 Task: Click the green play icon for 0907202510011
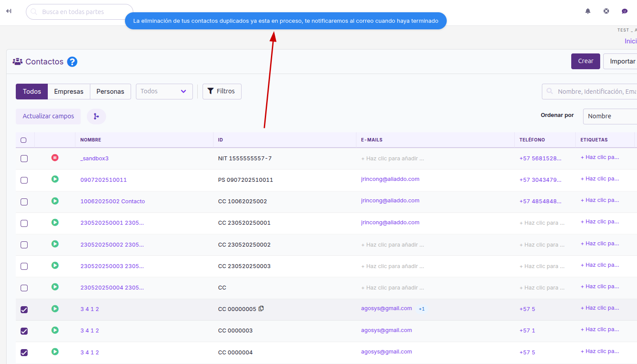point(55,179)
